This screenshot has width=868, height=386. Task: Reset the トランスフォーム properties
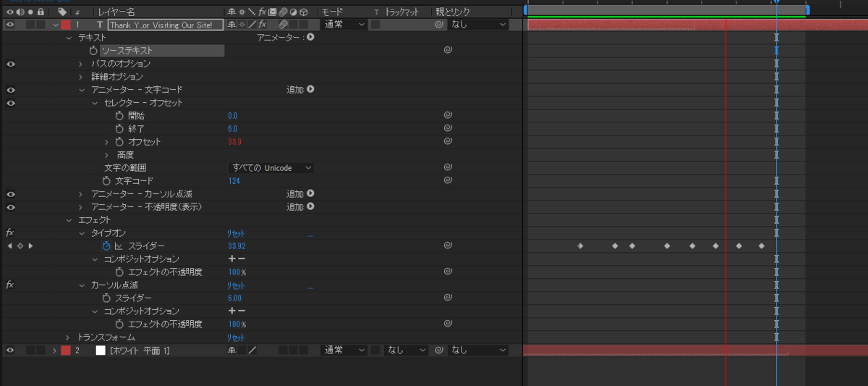click(x=237, y=337)
